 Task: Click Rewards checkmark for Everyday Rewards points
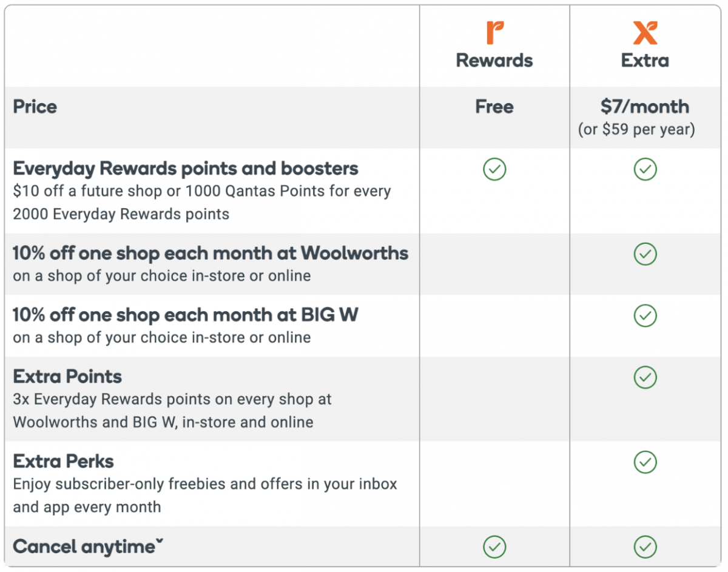pyautogui.click(x=494, y=169)
